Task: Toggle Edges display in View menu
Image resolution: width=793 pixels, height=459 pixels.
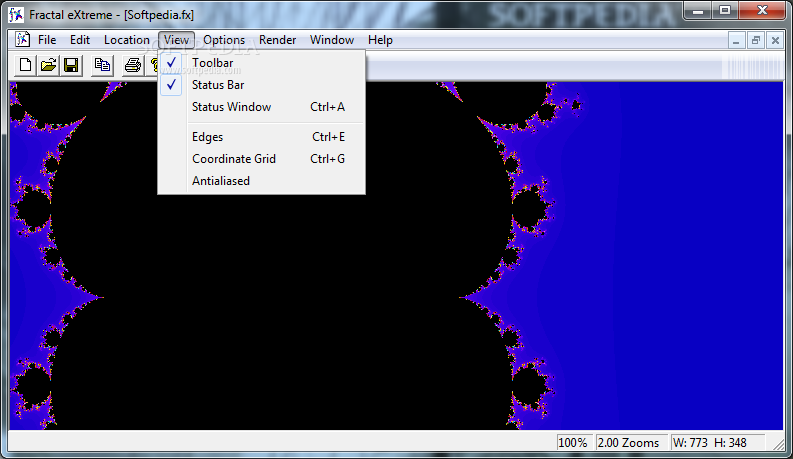Action: coord(261,137)
